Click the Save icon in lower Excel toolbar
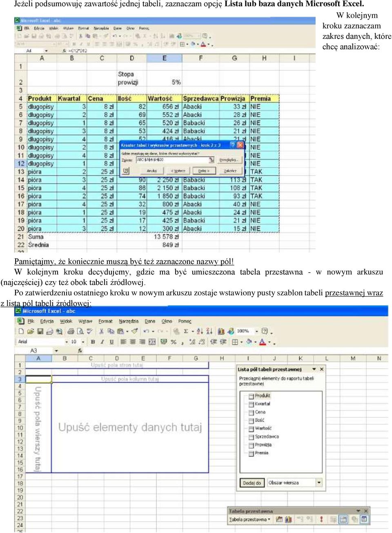Image resolution: width=392 pixels, height=533 pixels. click(x=40, y=331)
